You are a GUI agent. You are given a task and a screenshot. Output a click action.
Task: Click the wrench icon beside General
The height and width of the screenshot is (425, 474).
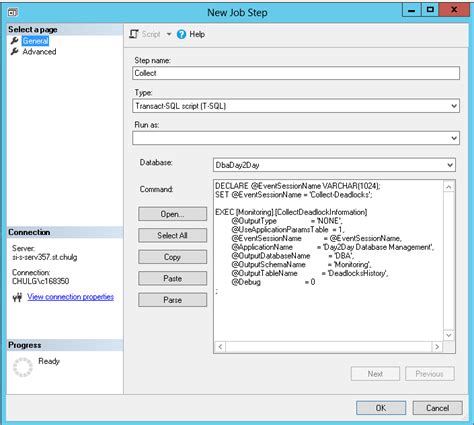(x=14, y=41)
